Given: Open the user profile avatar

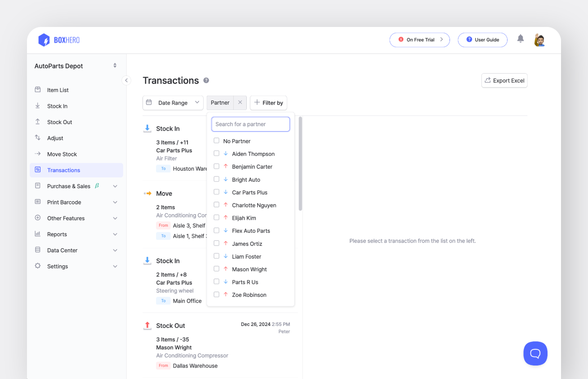Looking at the screenshot, I should point(539,40).
